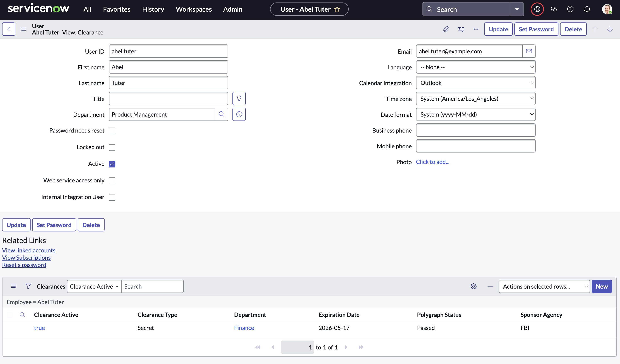Toggle the Locked out checkbox
This screenshot has width=620, height=364.
pyautogui.click(x=112, y=147)
